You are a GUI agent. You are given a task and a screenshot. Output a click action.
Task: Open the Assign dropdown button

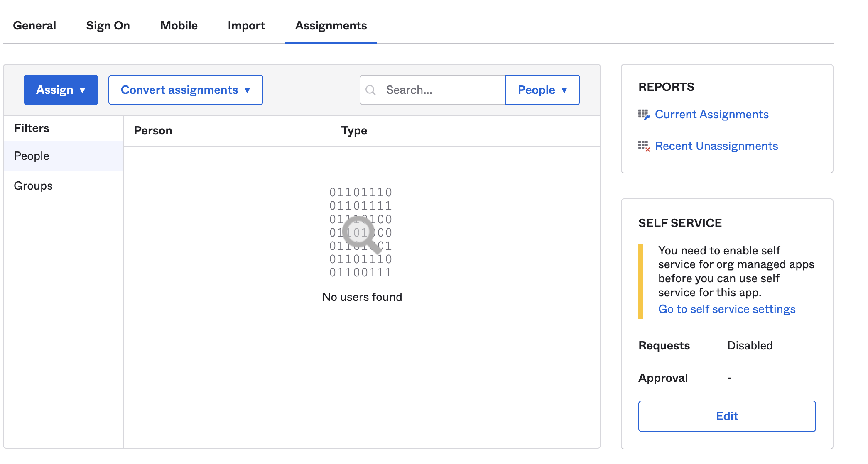(61, 90)
